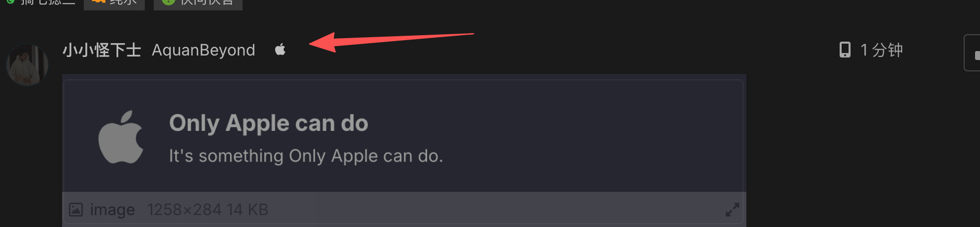Click the subtitle It's something Only Apple can do

[x=306, y=156]
